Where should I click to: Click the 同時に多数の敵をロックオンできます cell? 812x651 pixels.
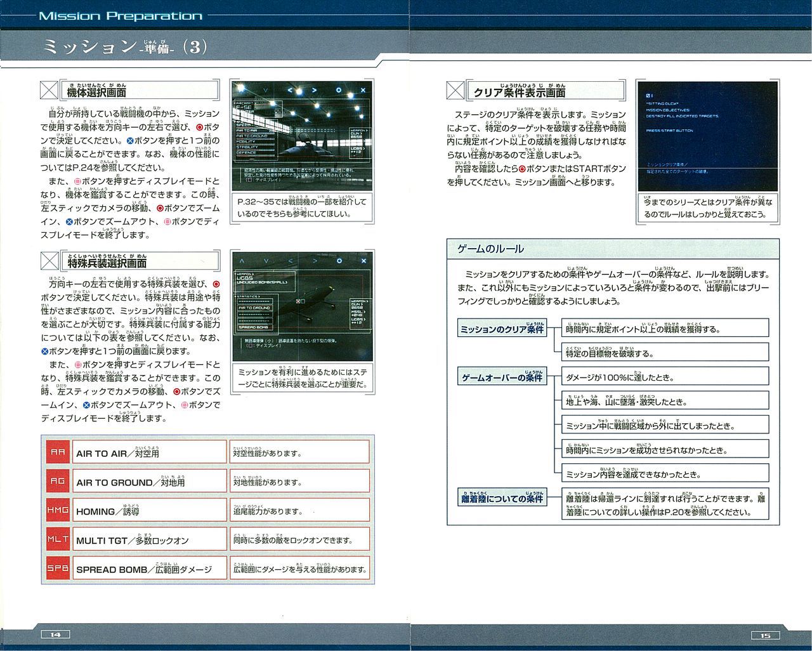[x=299, y=539]
